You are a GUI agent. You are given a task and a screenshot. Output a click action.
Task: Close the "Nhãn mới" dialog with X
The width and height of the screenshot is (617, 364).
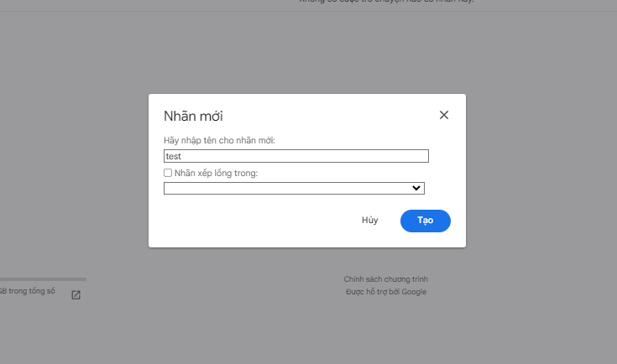tap(444, 115)
